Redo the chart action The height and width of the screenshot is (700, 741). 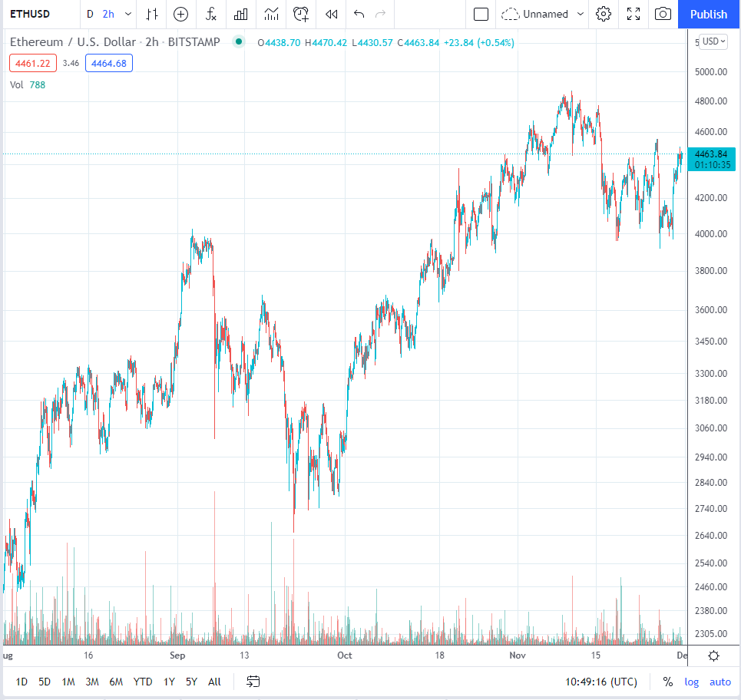click(x=380, y=14)
